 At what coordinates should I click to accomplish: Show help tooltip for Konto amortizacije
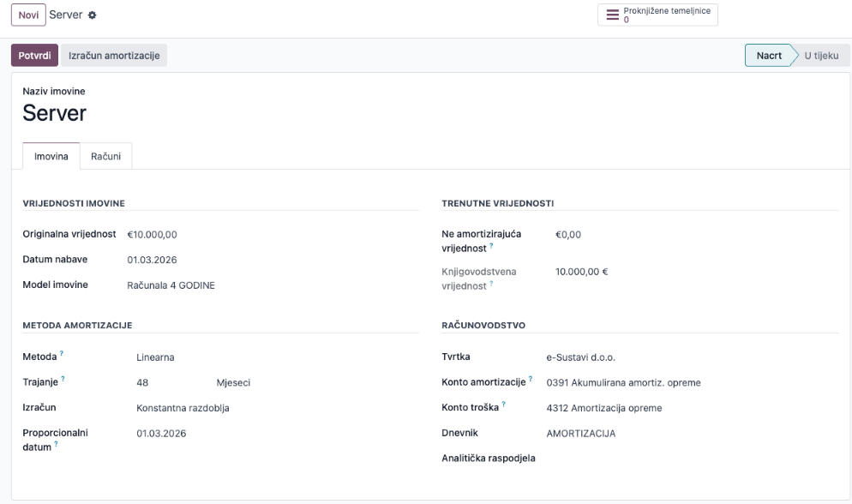531,379
